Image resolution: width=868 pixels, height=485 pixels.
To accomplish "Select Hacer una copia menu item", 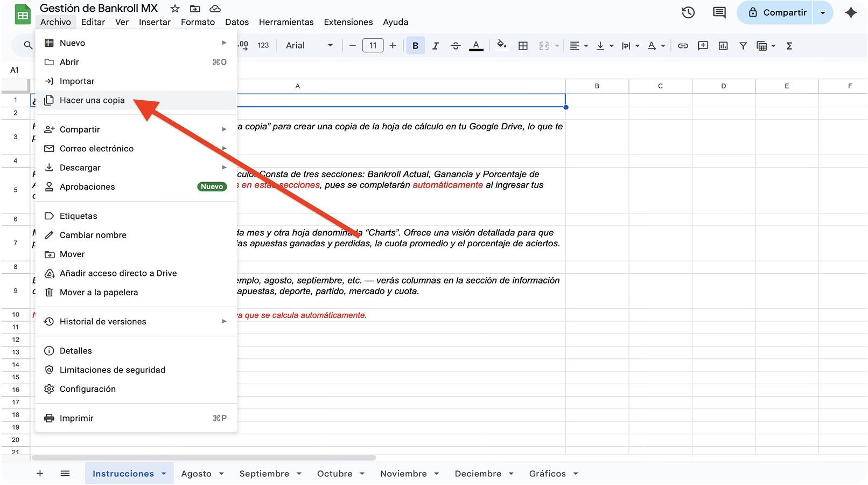I will pyautogui.click(x=92, y=100).
